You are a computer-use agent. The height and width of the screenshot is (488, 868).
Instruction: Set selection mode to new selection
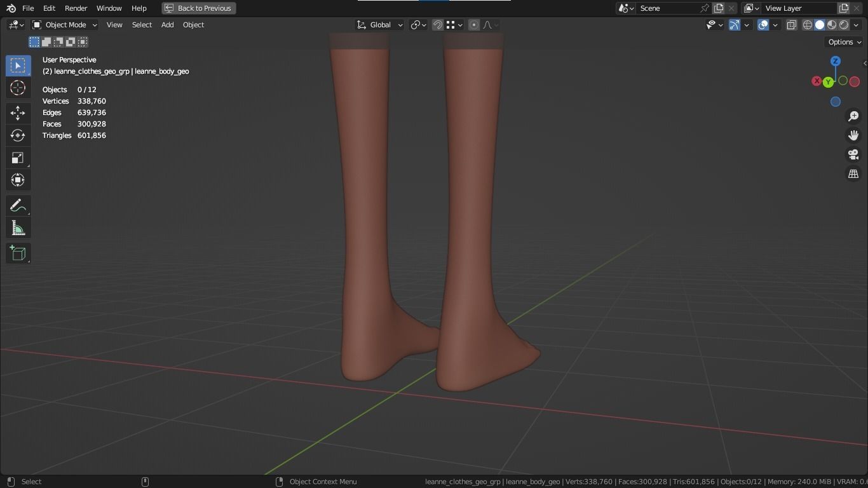click(34, 42)
